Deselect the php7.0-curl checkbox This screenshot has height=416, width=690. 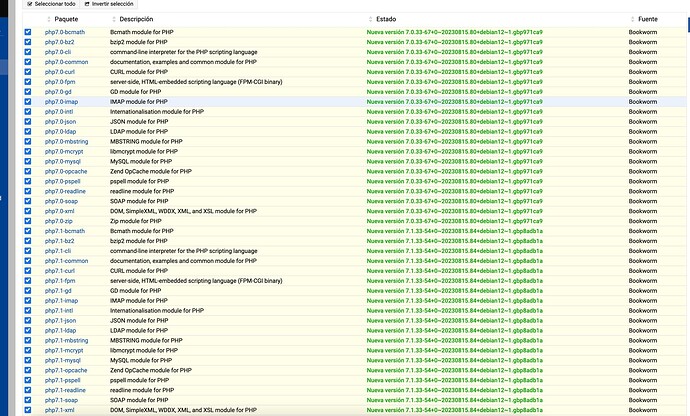28,72
